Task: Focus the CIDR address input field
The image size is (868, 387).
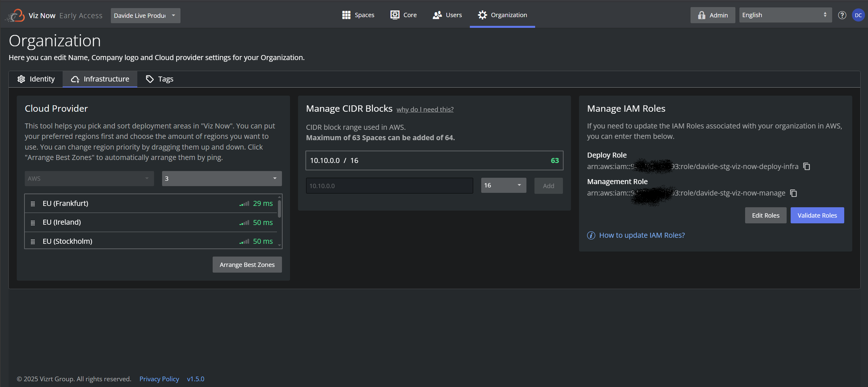Action: pos(389,186)
